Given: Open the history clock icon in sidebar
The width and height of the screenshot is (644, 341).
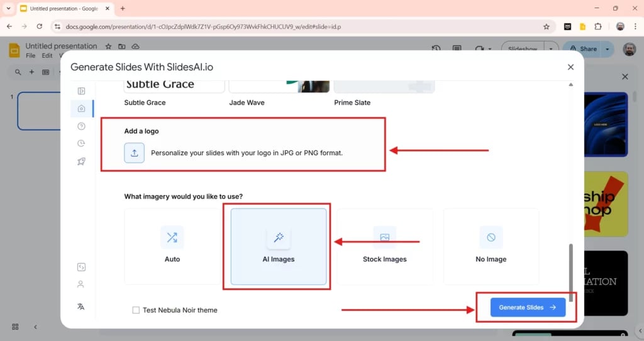Looking at the screenshot, I should tap(81, 144).
